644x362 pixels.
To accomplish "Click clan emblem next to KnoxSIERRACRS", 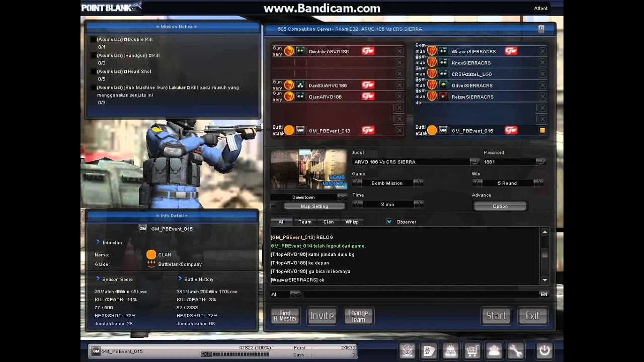I will pos(432,63).
